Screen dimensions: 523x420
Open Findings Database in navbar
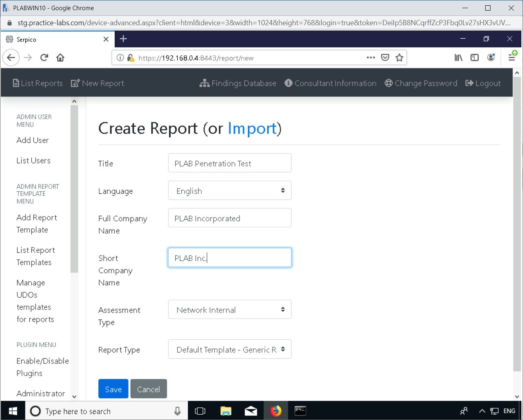(x=238, y=83)
